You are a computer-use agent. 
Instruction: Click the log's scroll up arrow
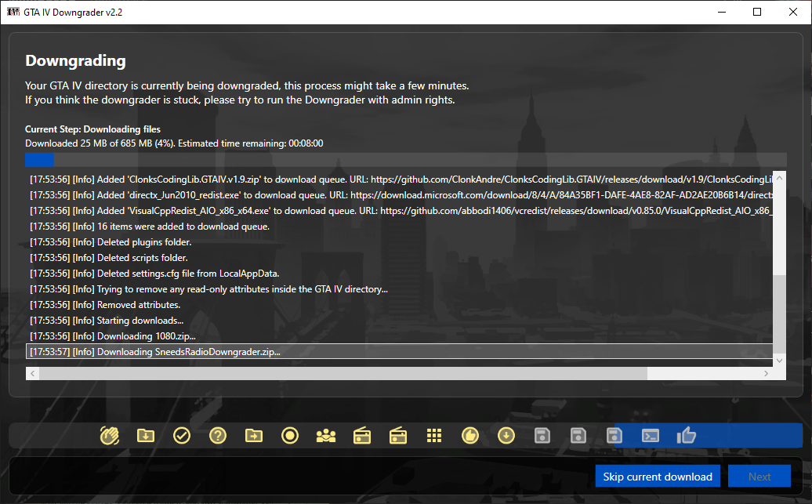(x=779, y=178)
